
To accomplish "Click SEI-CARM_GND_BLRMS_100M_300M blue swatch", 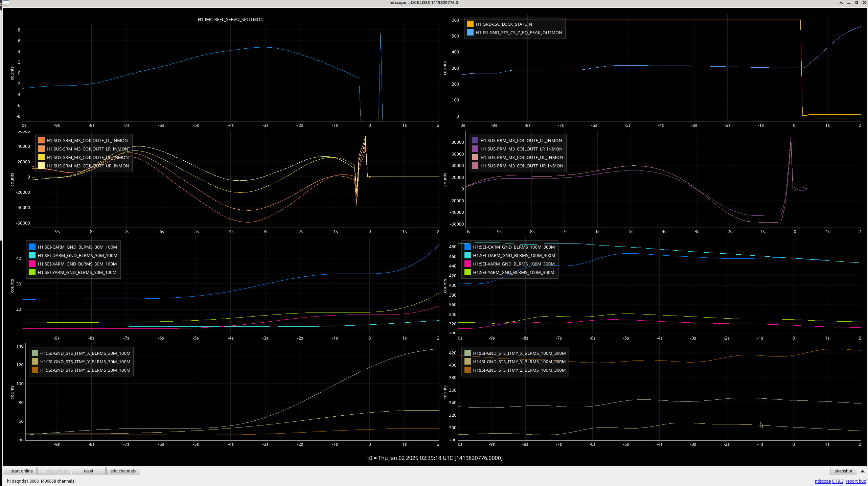I will coord(467,247).
